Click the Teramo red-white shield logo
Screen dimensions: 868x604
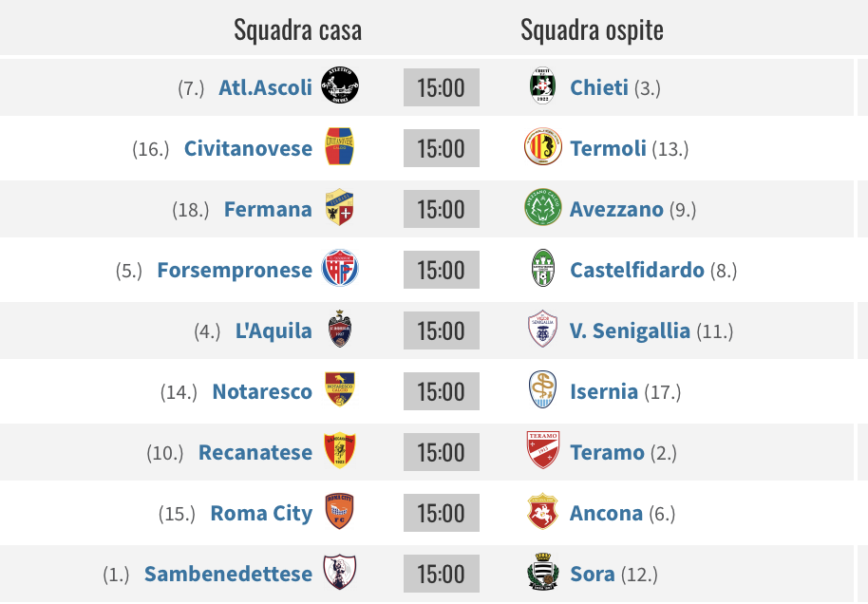542,450
